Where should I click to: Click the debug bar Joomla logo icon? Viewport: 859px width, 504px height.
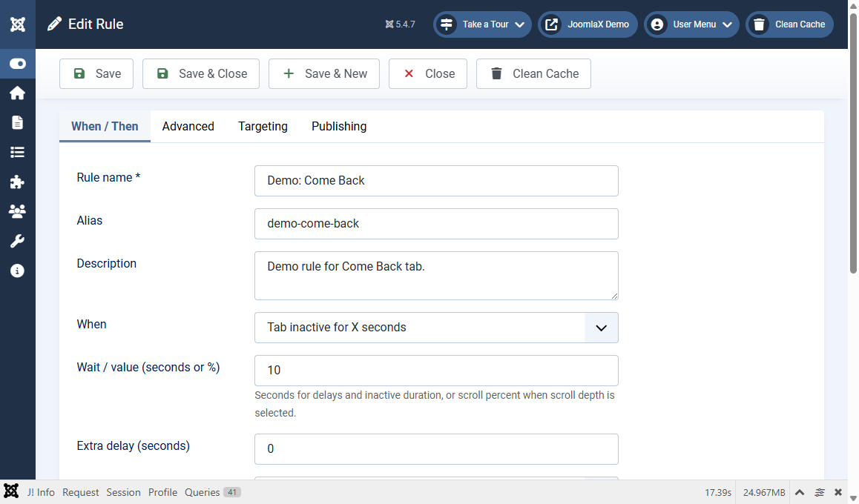coord(11,491)
